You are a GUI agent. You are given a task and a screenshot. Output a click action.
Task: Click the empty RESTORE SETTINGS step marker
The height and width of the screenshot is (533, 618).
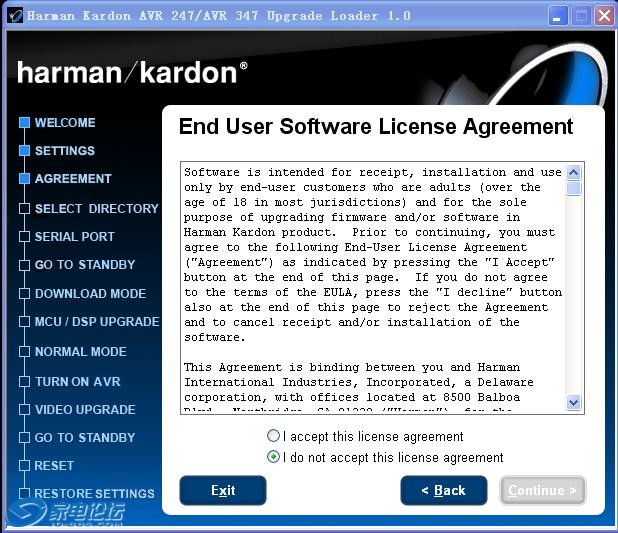click(x=24, y=494)
